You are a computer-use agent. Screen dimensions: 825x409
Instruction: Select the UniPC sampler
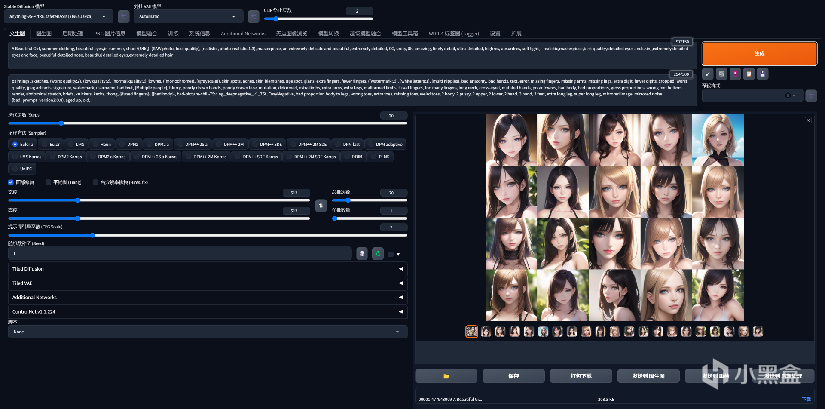click(22, 169)
